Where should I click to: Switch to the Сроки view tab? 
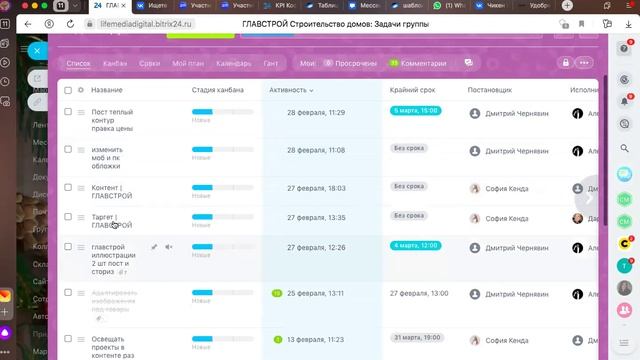(149, 63)
